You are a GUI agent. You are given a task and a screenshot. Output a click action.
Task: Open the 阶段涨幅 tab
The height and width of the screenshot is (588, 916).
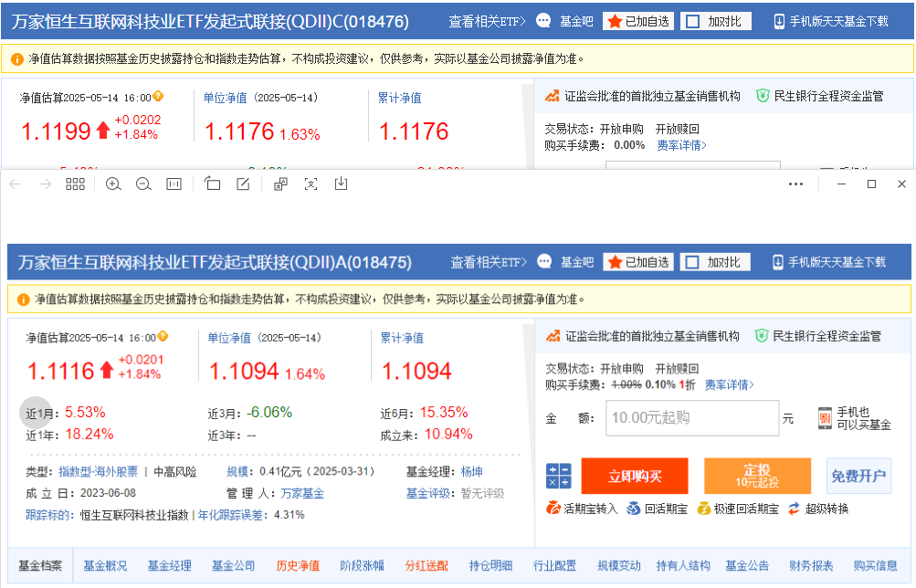[363, 565]
